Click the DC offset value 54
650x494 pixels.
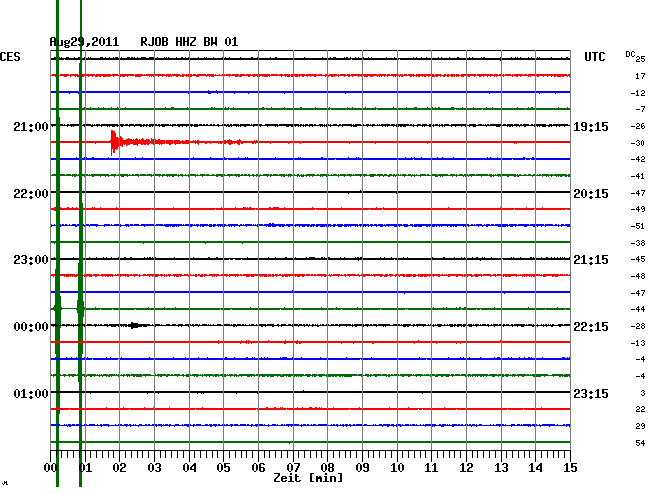coord(640,443)
